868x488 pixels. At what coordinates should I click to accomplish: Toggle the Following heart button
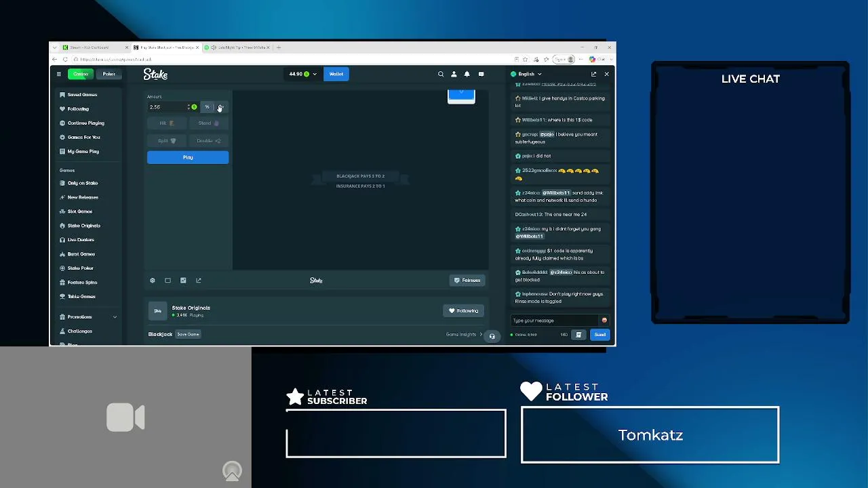(464, 311)
